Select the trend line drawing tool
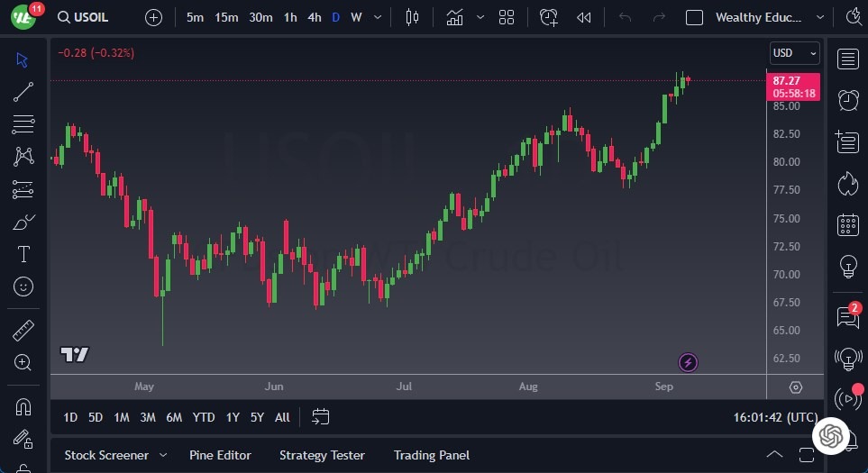 pyautogui.click(x=23, y=91)
